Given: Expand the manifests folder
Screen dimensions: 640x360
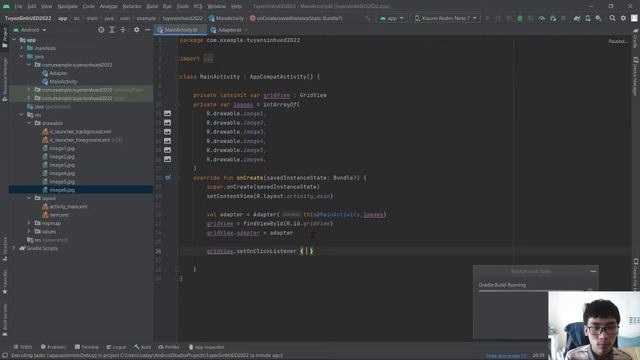Looking at the screenshot, I should tap(22, 48).
